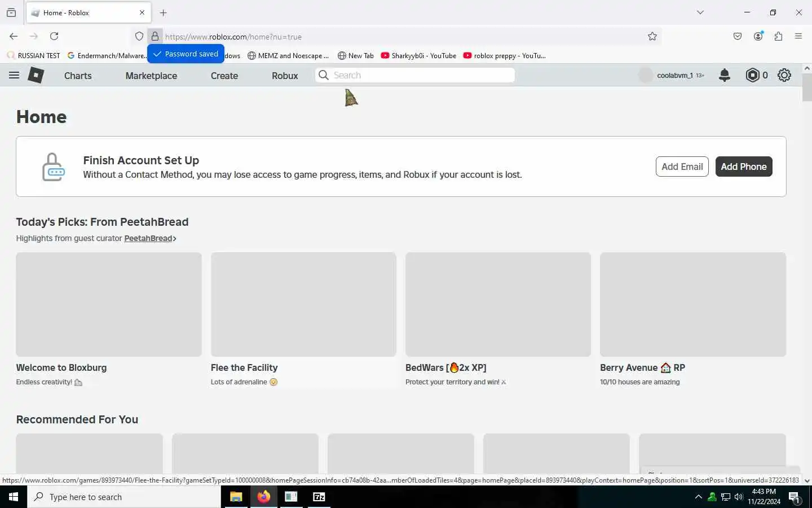
Task: Open the MEMZ and Noescape bookmark
Action: click(x=288, y=55)
